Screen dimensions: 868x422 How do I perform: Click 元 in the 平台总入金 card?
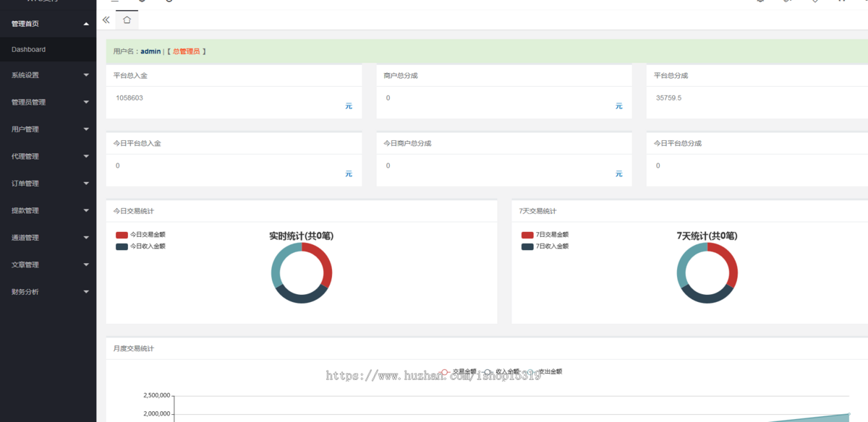(x=349, y=106)
